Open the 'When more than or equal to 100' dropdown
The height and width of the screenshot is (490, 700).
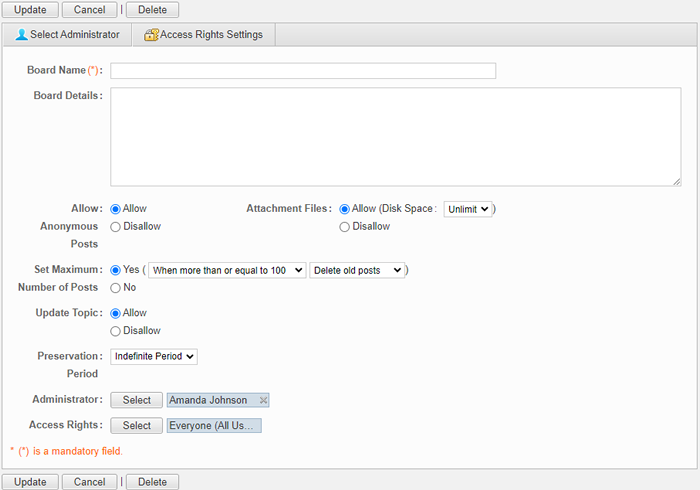pyautogui.click(x=227, y=270)
